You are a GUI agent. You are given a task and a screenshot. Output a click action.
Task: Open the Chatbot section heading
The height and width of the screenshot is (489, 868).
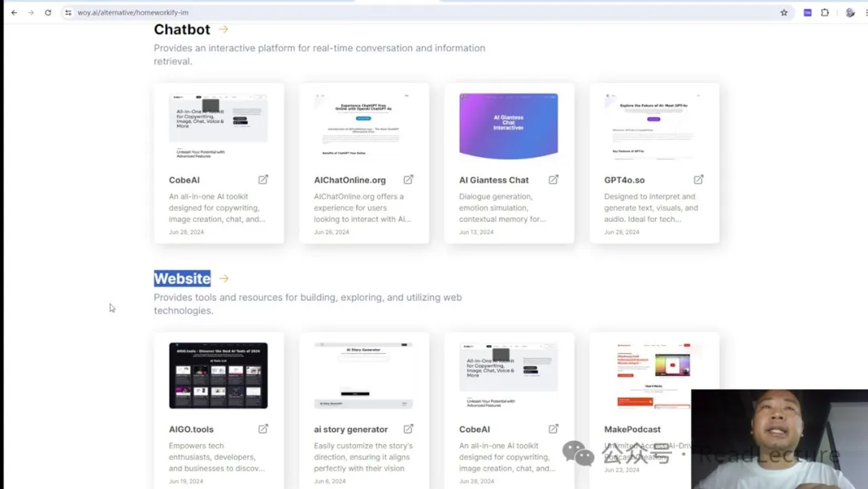pos(182,30)
